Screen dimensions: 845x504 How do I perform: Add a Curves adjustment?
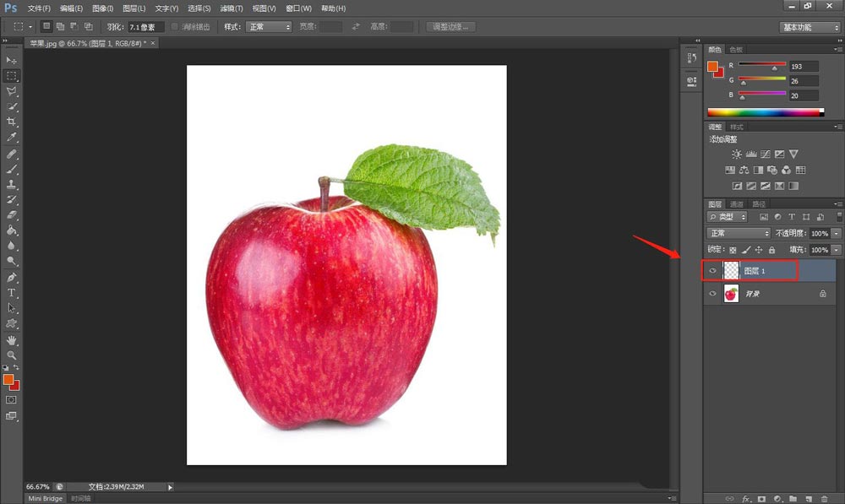point(766,154)
